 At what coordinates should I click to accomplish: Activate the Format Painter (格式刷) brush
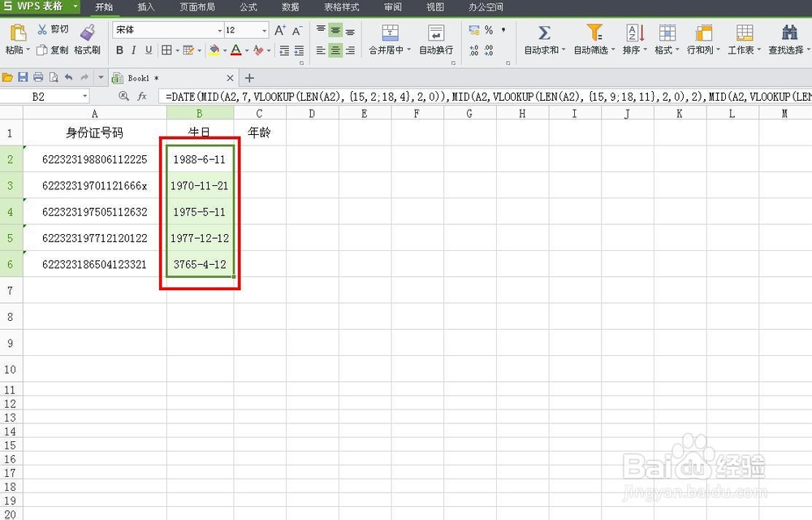pyautogui.click(x=87, y=39)
